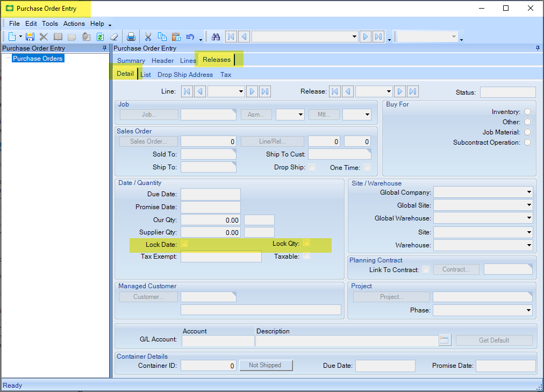Click the Undo arrow icon
This screenshot has height=392, width=544.
190,37
